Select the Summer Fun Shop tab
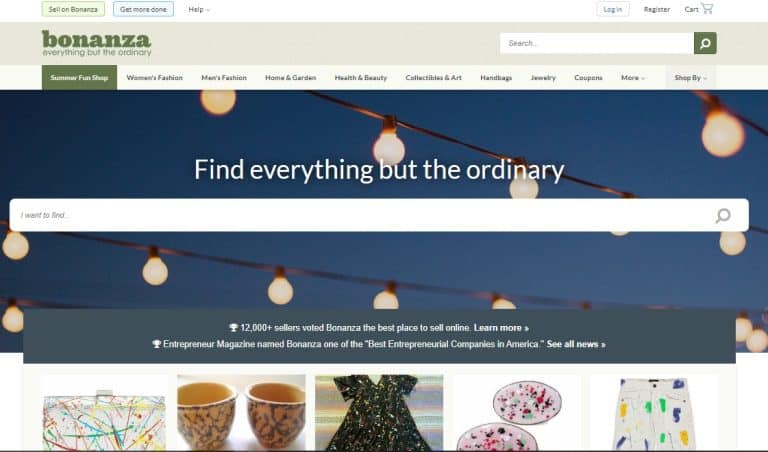The height and width of the screenshot is (452, 768). click(x=79, y=77)
